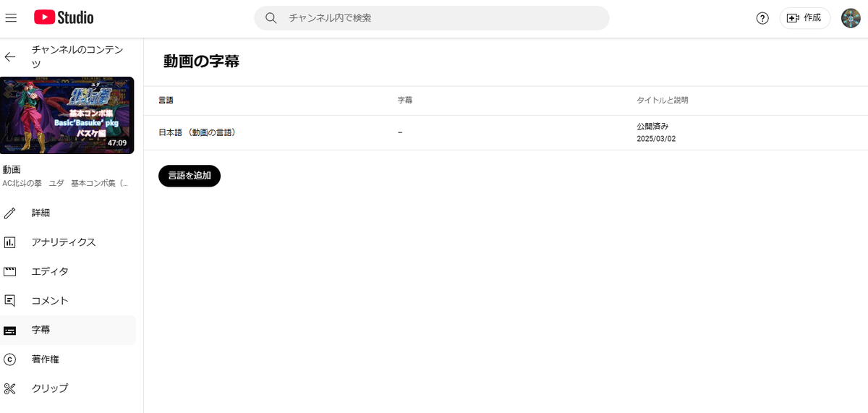Click the YouTube Studio logo
Image resolution: width=868 pixels, height=413 pixels.
[64, 18]
